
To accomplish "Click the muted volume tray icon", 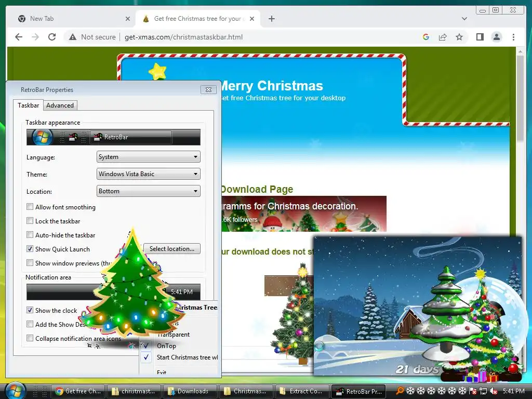I will tap(494, 391).
